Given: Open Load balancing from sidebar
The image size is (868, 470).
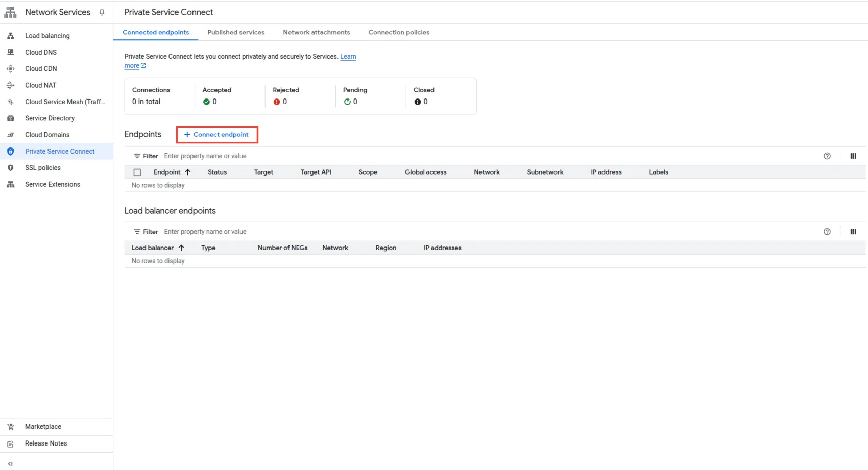Looking at the screenshot, I should tap(47, 36).
